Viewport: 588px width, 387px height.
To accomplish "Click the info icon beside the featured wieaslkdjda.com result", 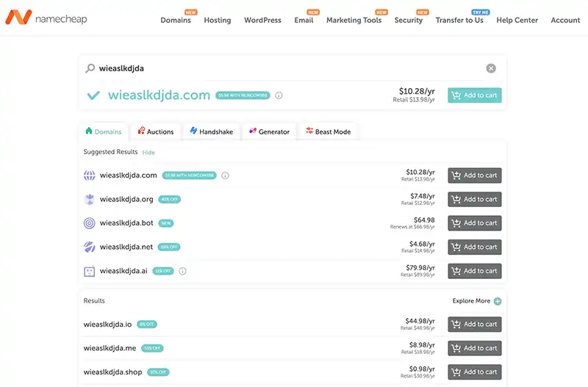I will (x=279, y=95).
